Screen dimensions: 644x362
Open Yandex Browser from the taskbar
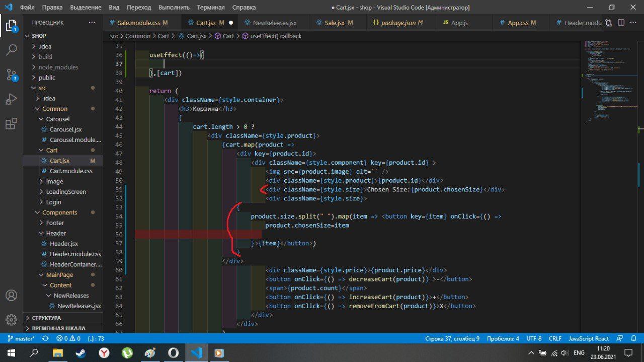click(x=104, y=352)
